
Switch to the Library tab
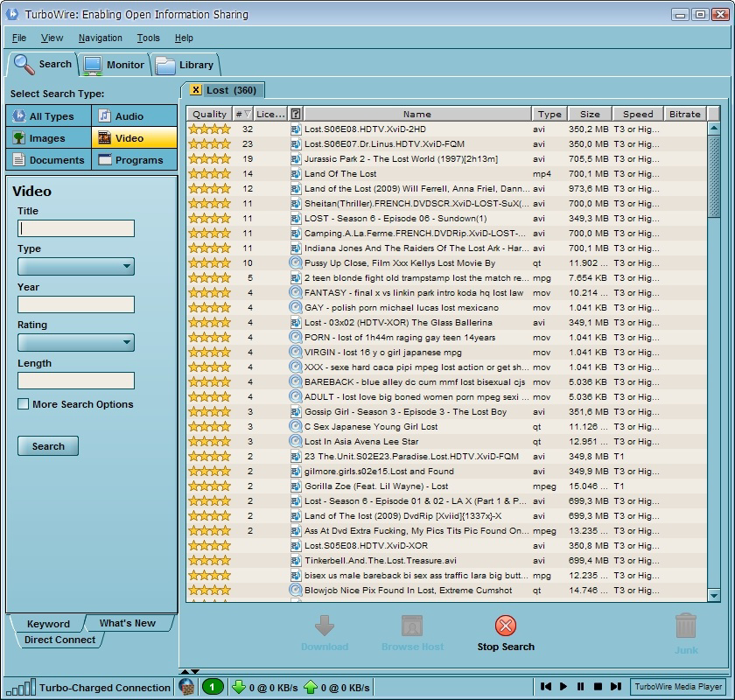pyautogui.click(x=185, y=65)
